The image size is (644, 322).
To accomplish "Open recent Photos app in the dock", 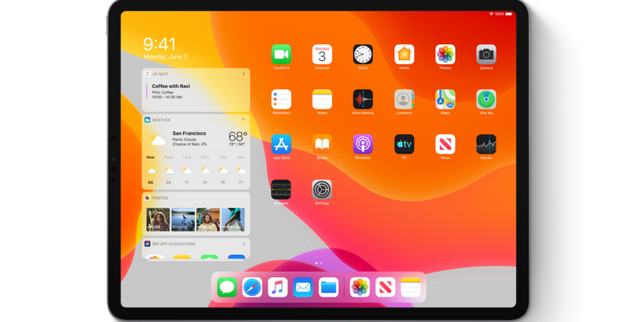I will [360, 287].
